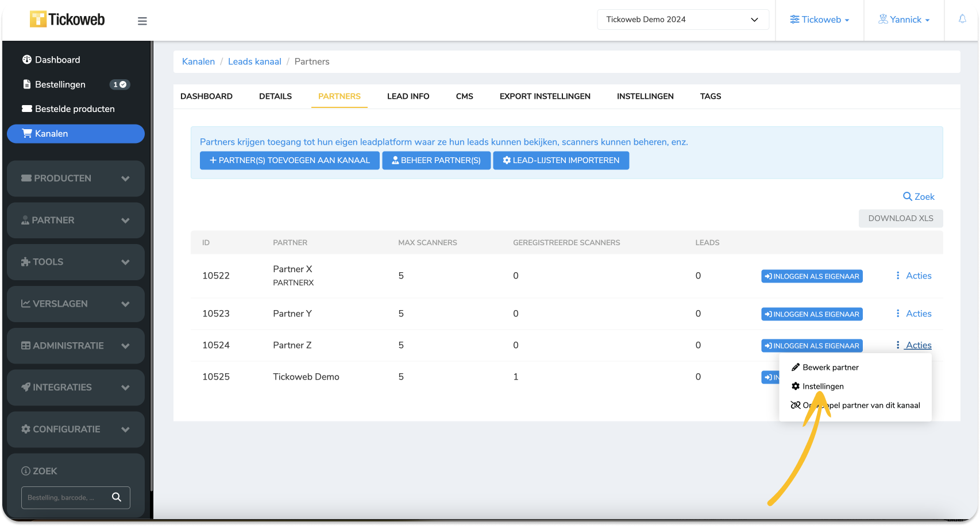Open the Yannick user menu
980x526 pixels.
point(904,20)
